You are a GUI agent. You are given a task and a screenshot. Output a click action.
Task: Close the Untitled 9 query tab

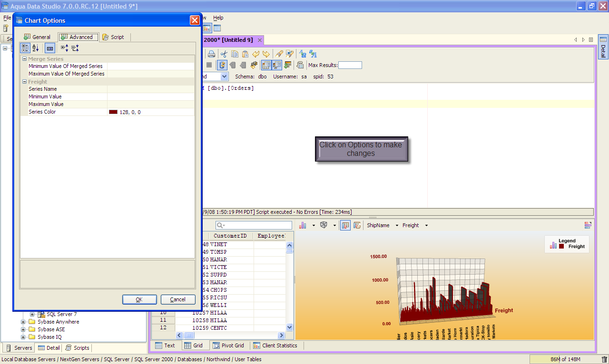pyautogui.click(x=260, y=40)
